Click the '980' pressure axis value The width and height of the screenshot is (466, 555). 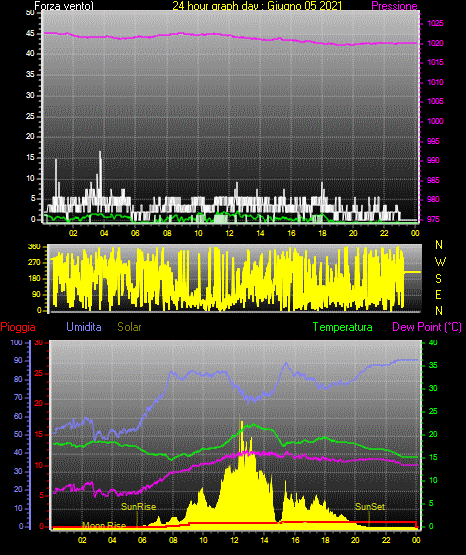[433, 199]
